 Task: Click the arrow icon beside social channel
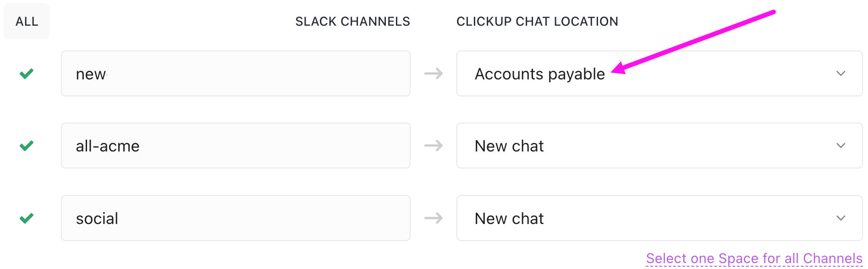tap(433, 218)
